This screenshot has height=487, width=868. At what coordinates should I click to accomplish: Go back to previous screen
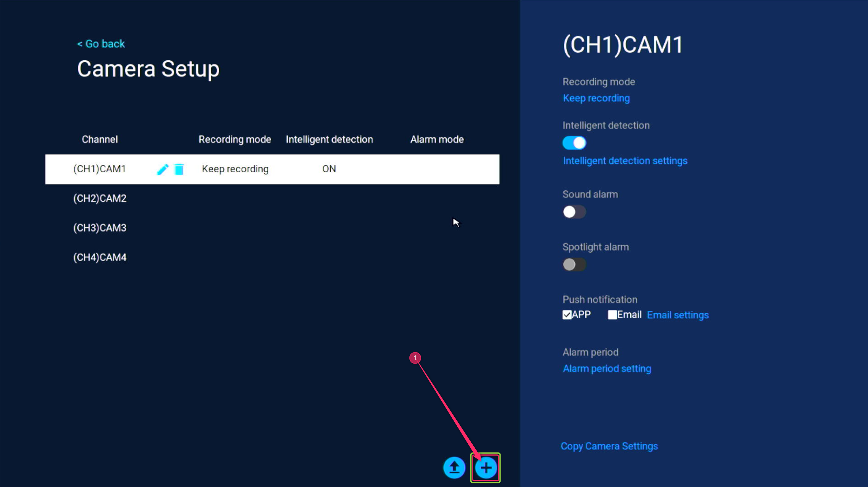coord(101,44)
